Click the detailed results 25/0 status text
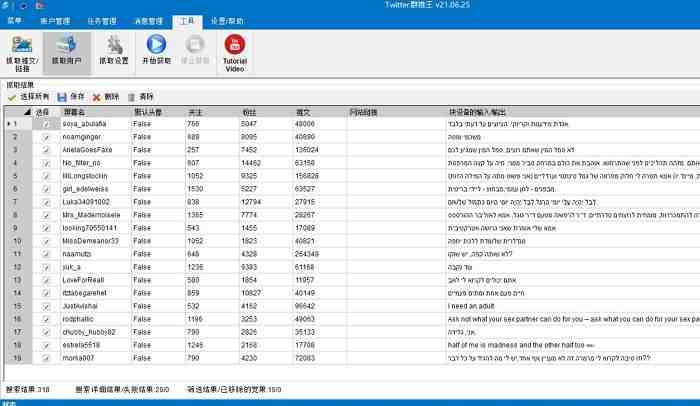 122,389
